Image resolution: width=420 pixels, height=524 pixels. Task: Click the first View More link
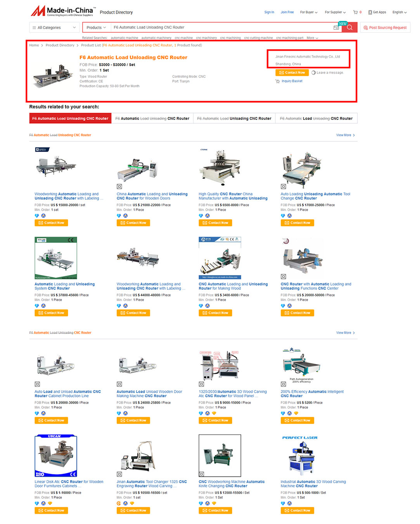[x=346, y=135]
